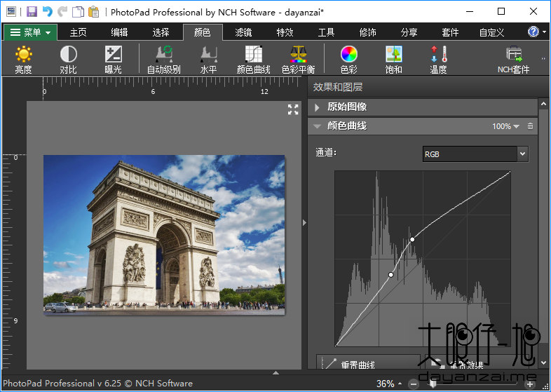Click the PhotoPad Professional v 6.25 status text

[x=97, y=383]
